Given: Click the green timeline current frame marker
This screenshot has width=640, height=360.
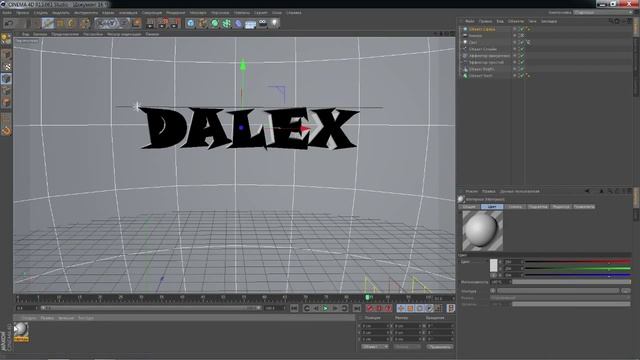Looking at the screenshot, I should tap(367, 298).
